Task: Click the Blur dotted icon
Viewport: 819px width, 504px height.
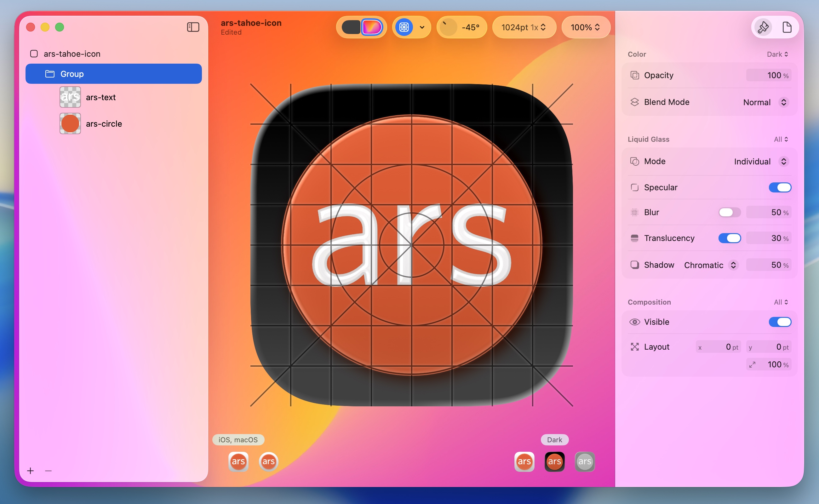Action: pyautogui.click(x=634, y=212)
